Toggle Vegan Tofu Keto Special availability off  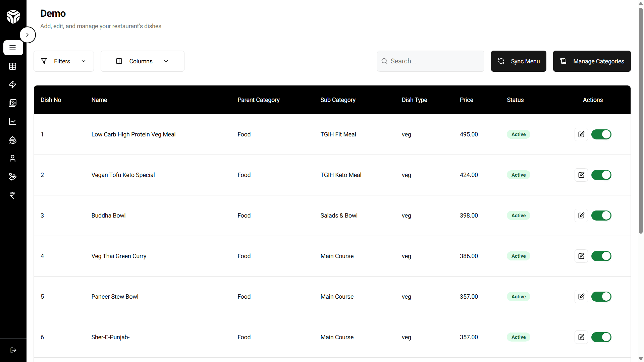(601, 175)
